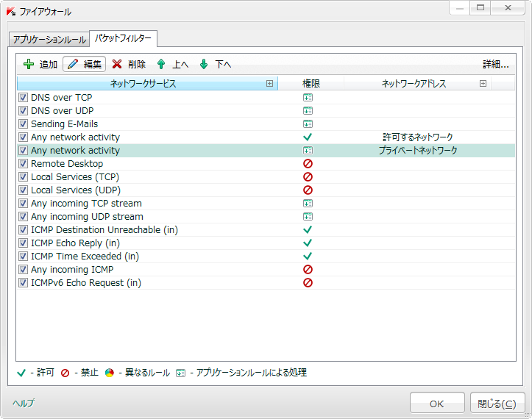The width and height of the screenshot is (532, 419).
Task: Select the パケットフィルター tab
Action: 123,38
